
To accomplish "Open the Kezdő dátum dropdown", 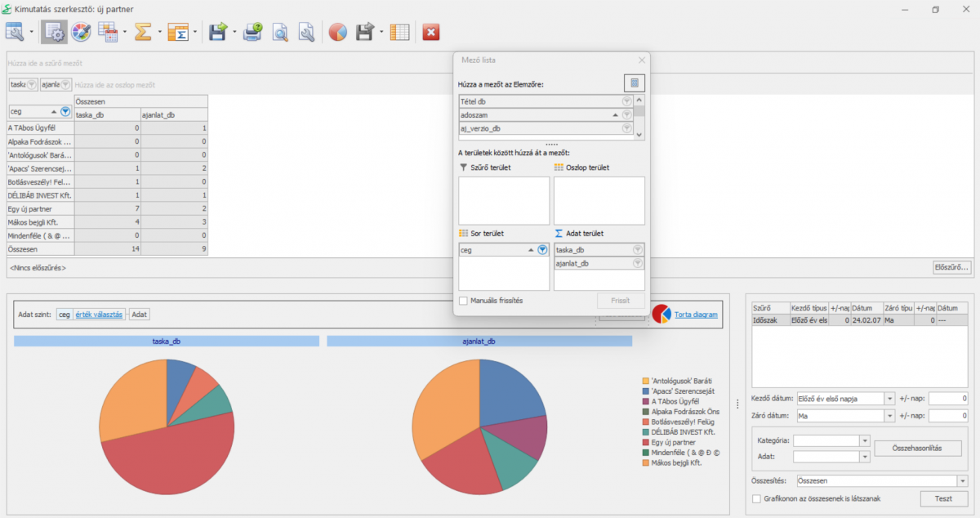I will click(889, 399).
